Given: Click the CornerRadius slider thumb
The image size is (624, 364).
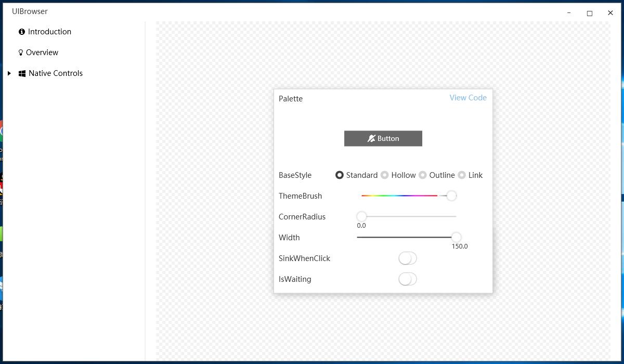Looking at the screenshot, I should (361, 216).
